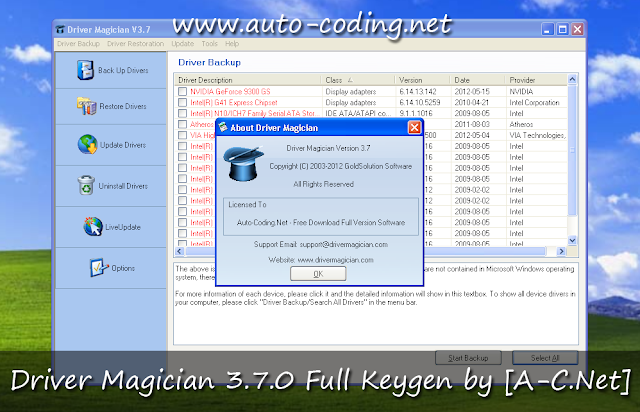Screen dimensions: 640x412
Task: Maximize the Driver Magician window
Action: tap(562, 29)
